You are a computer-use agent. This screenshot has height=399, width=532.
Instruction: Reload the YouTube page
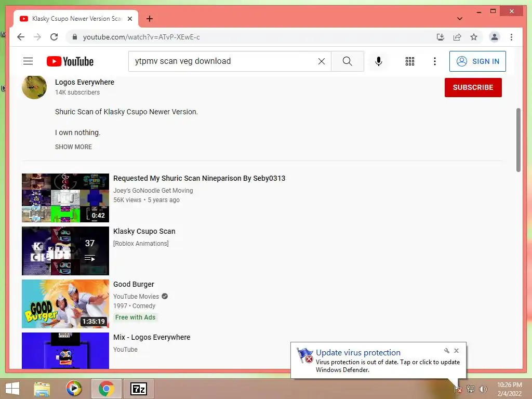click(x=54, y=37)
